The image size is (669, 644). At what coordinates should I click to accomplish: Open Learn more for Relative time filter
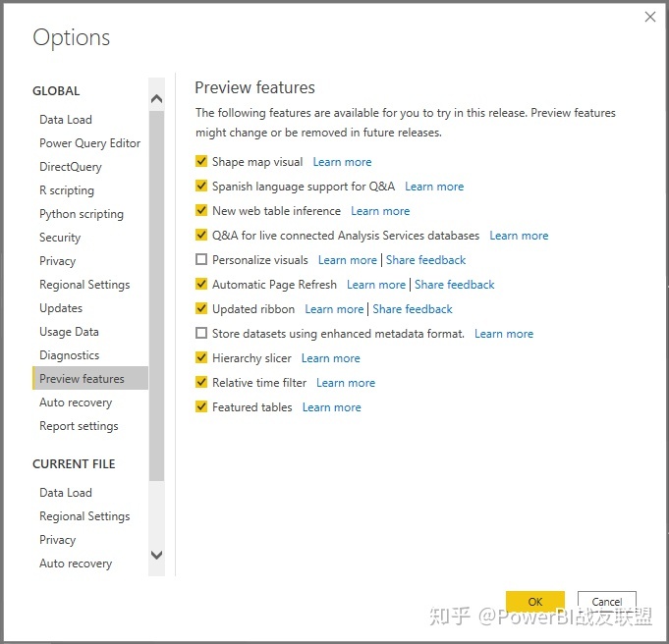pos(346,383)
